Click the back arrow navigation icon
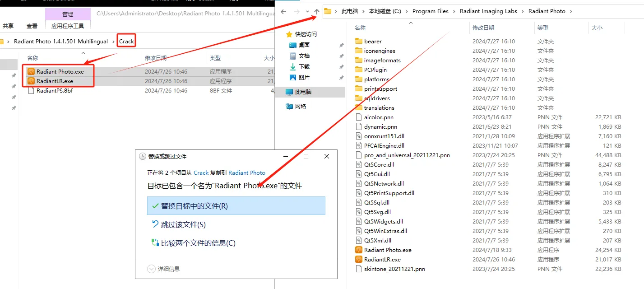The height and width of the screenshot is (289, 644). point(283,12)
